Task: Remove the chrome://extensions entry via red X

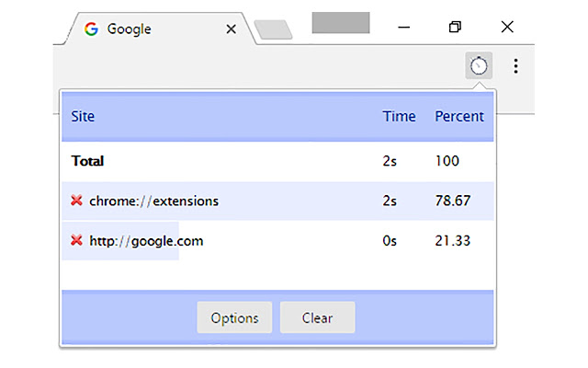Action: click(x=76, y=201)
